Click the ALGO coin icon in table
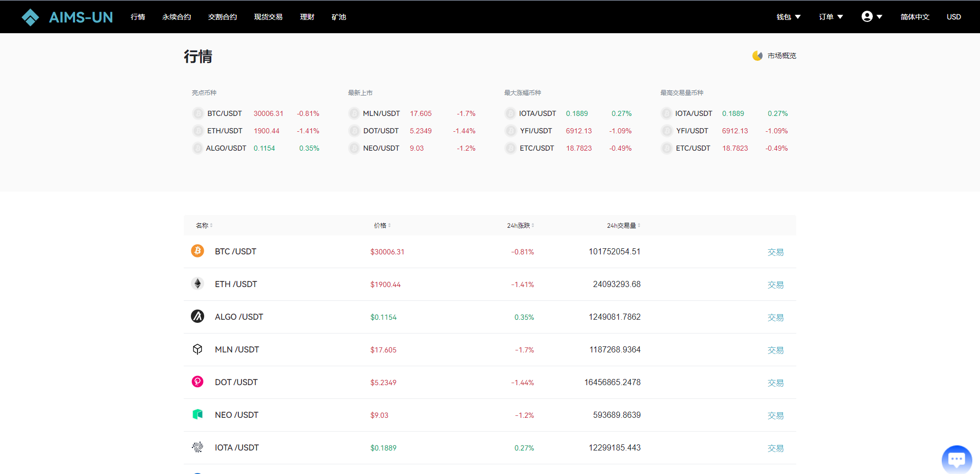The height and width of the screenshot is (474, 980). (x=198, y=316)
